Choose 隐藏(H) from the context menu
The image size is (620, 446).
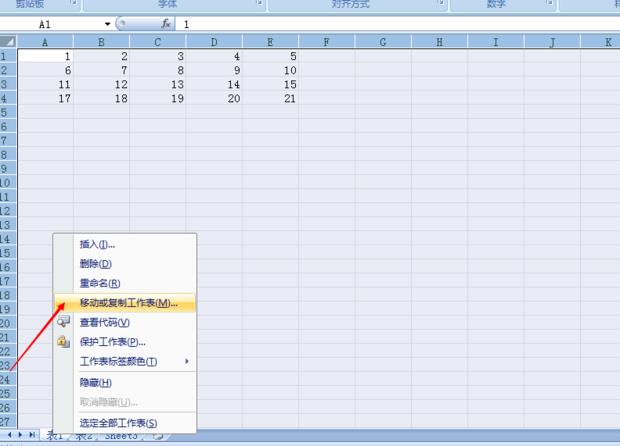click(125, 383)
